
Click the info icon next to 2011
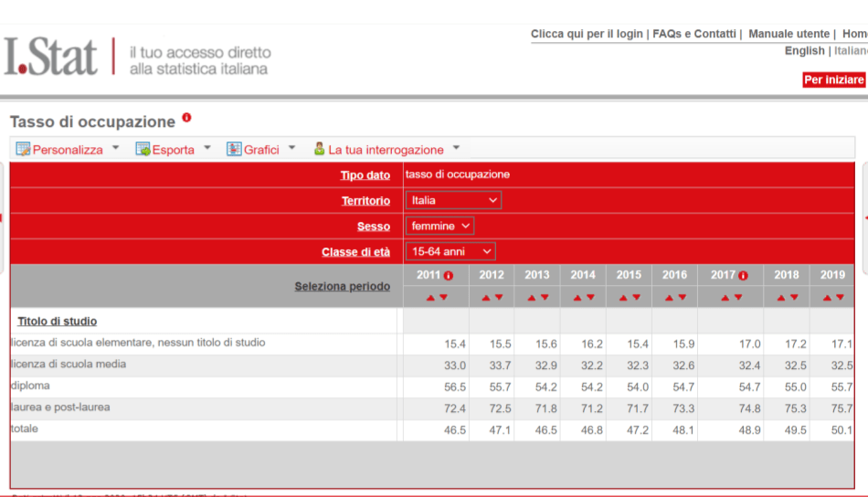pyautogui.click(x=449, y=275)
